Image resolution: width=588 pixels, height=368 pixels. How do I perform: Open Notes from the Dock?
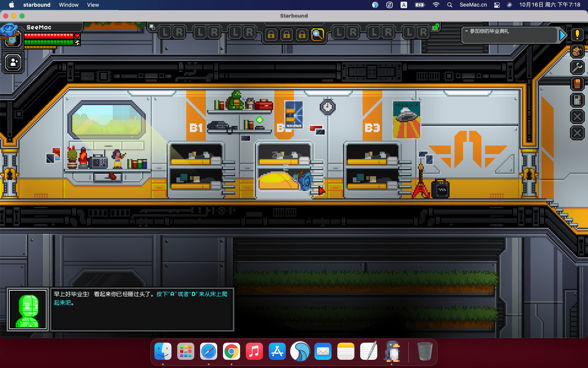tap(346, 351)
